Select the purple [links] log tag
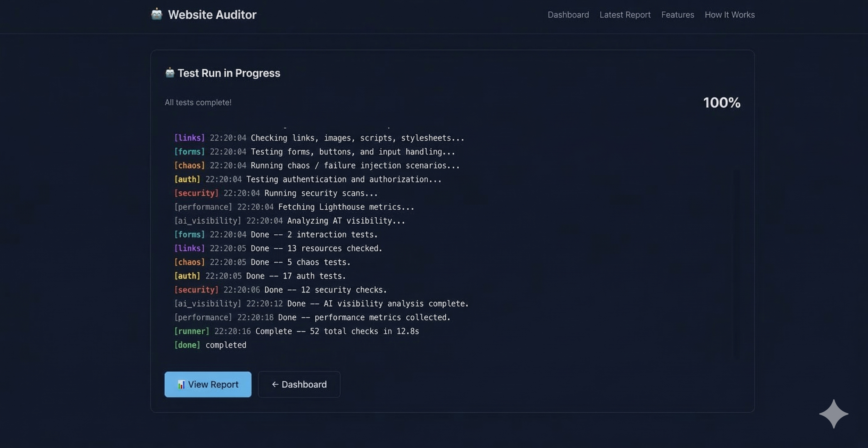 [x=189, y=138]
